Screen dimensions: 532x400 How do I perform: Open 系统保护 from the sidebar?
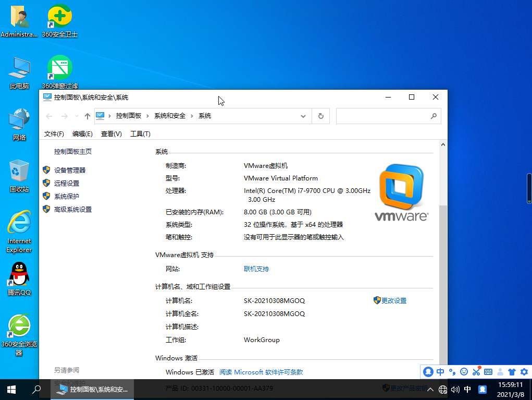[67, 196]
